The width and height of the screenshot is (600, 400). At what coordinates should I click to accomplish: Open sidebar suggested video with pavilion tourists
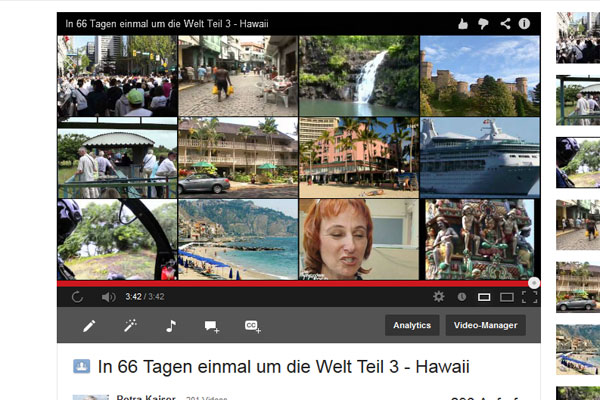point(578,100)
